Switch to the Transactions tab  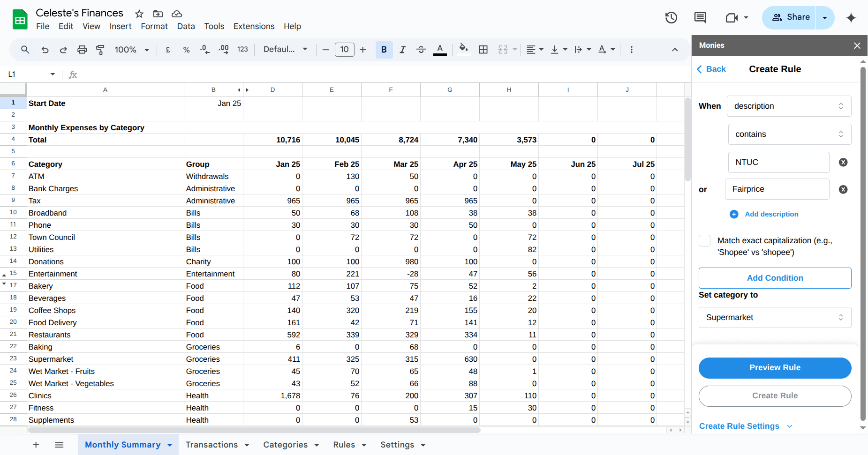[x=212, y=444]
